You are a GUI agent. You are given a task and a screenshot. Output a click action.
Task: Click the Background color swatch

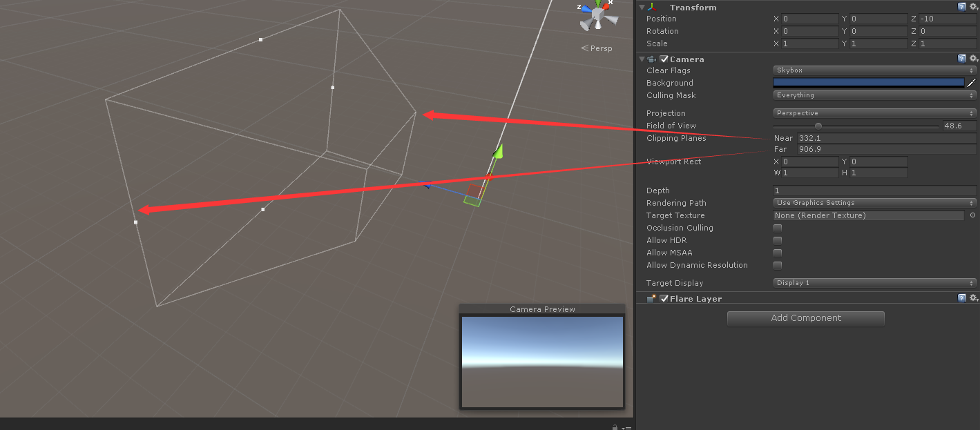(x=868, y=83)
